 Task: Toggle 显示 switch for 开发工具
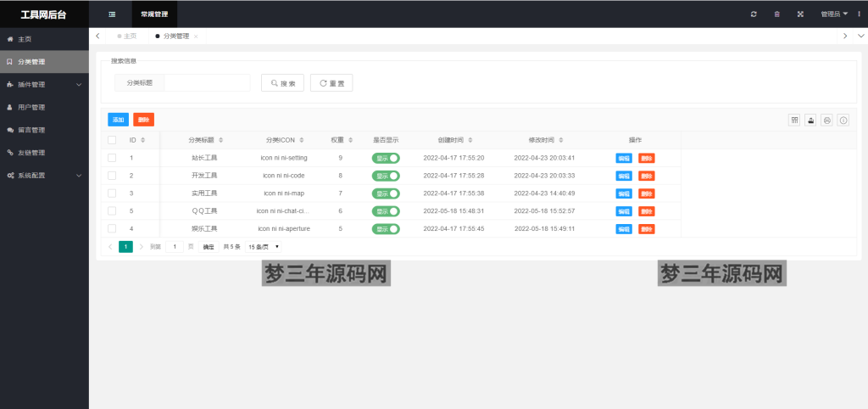point(386,176)
